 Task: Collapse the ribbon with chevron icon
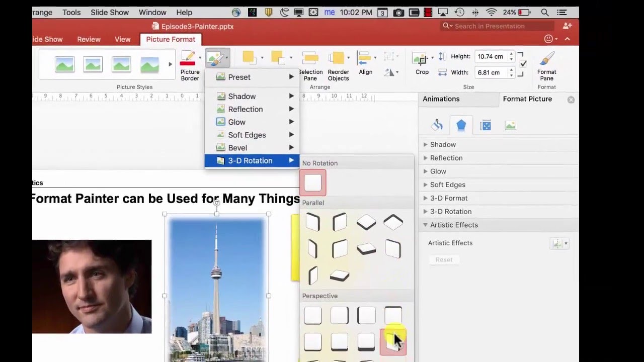(x=568, y=39)
